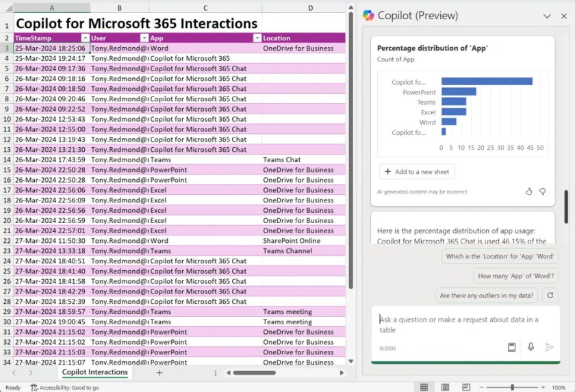Select column B header
This screenshot has width=575, height=392.
pyautogui.click(x=120, y=8)
